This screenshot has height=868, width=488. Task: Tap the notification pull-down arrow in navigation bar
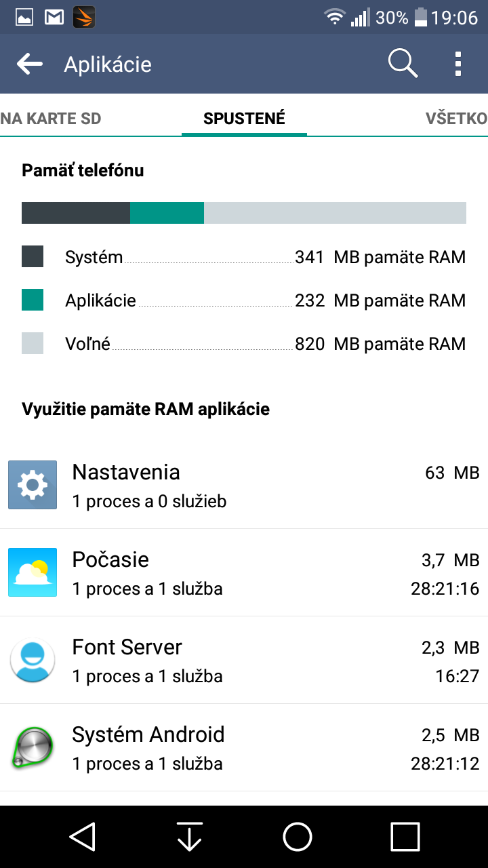pyautogui.click(x=190, y=837)
